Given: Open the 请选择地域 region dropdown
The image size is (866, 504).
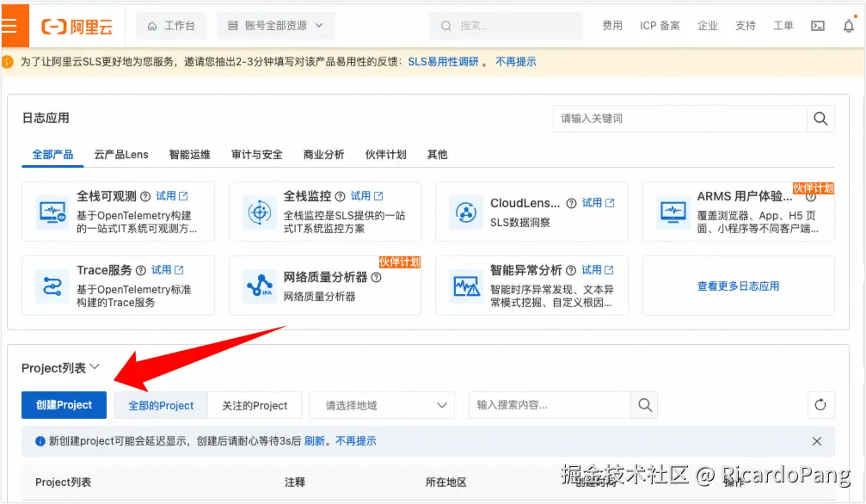Looking at the screenshot, I should [382, 406].
